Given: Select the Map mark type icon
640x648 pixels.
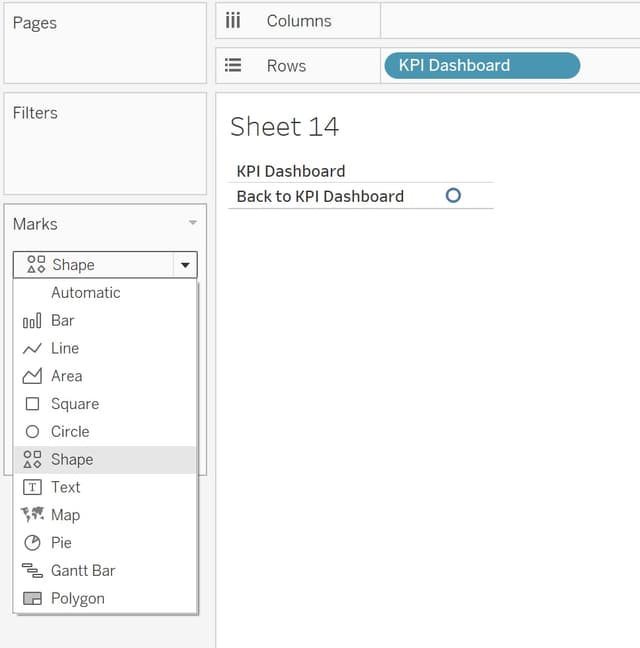Looking at the screenshot, I should click(32, 515).
